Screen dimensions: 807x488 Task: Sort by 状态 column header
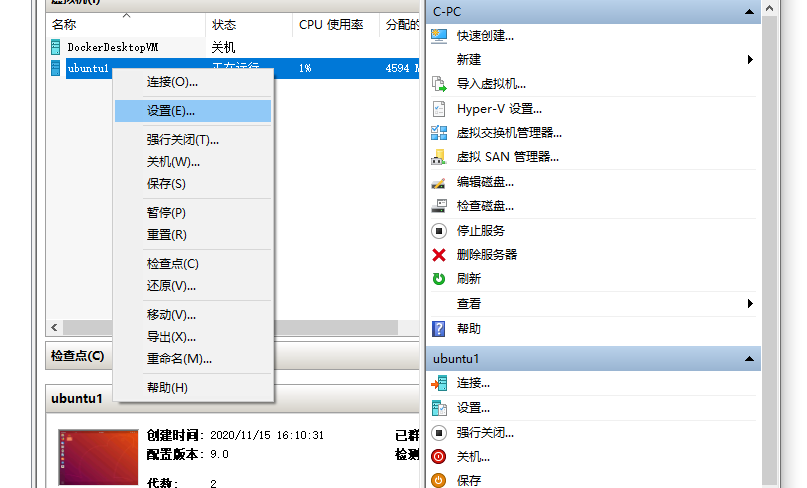(249, 25)
